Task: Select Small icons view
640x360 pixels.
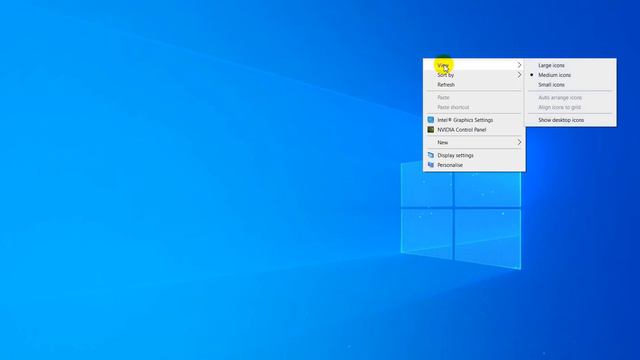Action: [571, 84]
